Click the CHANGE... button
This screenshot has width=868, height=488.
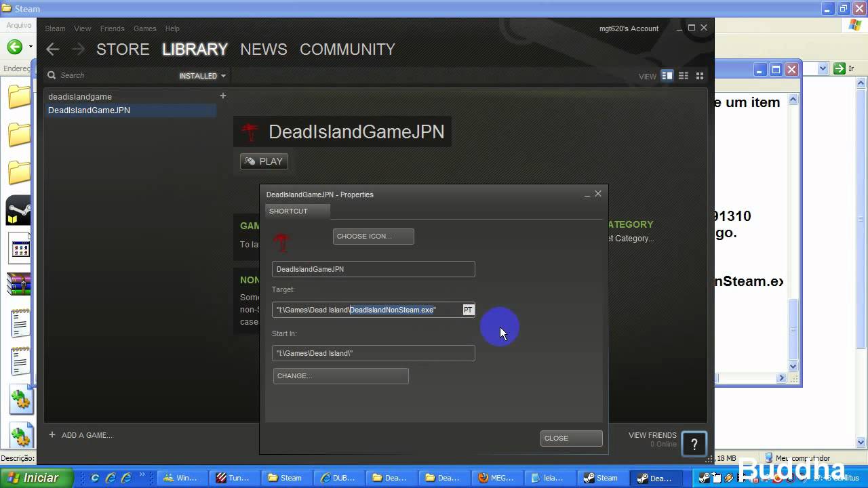(x=340, y=376)
